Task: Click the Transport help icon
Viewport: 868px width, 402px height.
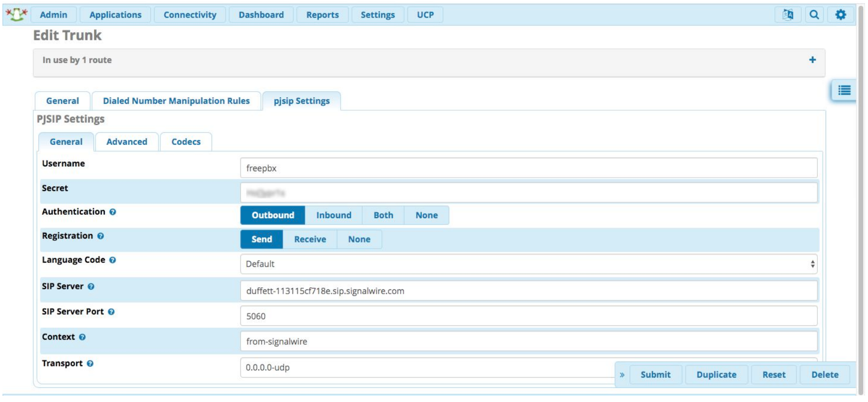Action: click(x=90, y=363)
